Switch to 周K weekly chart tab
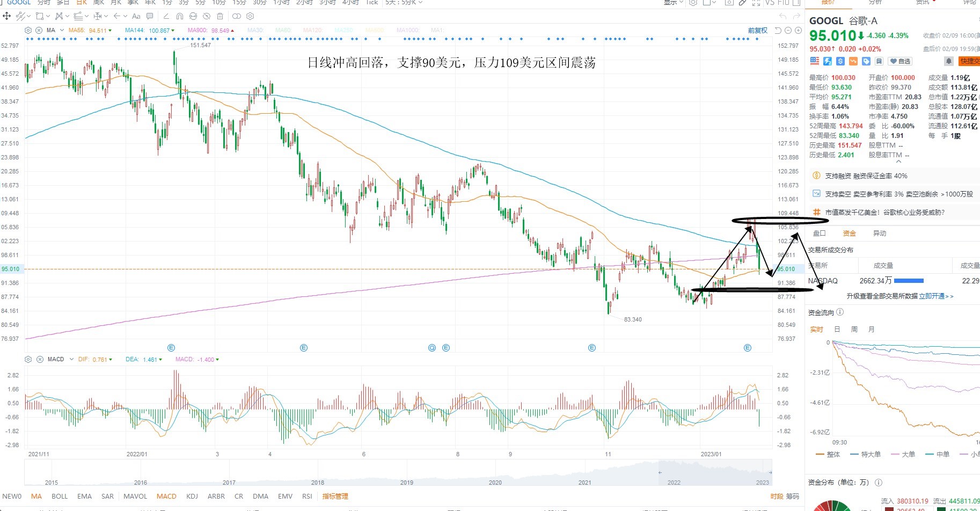 coord(98,2)
